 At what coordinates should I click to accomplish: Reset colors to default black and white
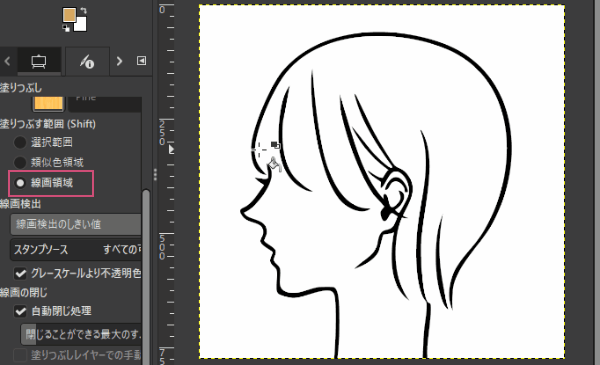click(x=66, y=28)
